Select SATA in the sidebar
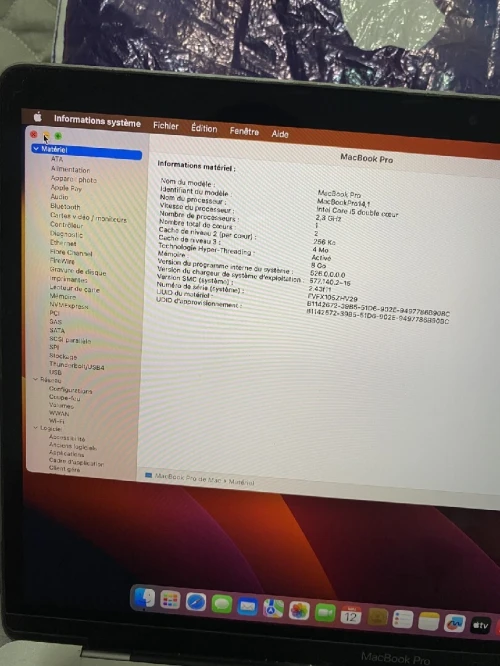 point(57,330)
